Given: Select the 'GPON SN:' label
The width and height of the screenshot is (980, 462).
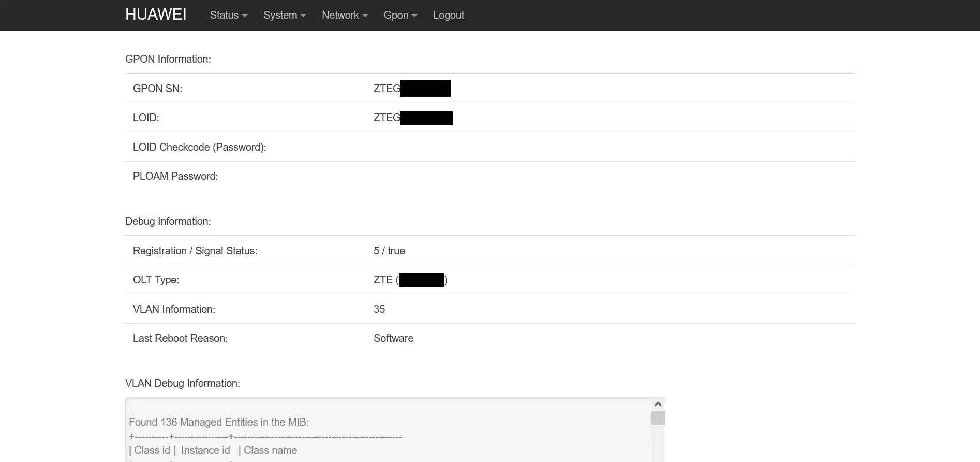Looking at the screenshot, I should 157,89.
